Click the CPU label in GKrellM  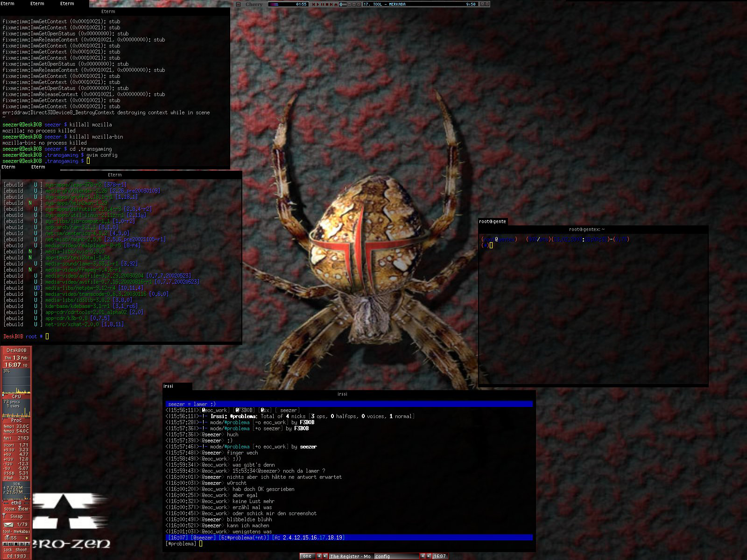16,396
